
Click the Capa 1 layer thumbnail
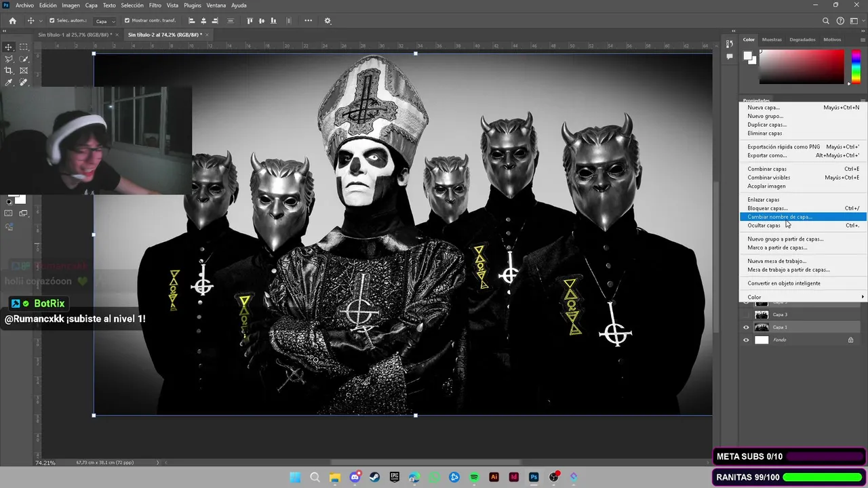click(x=762, y=327)
